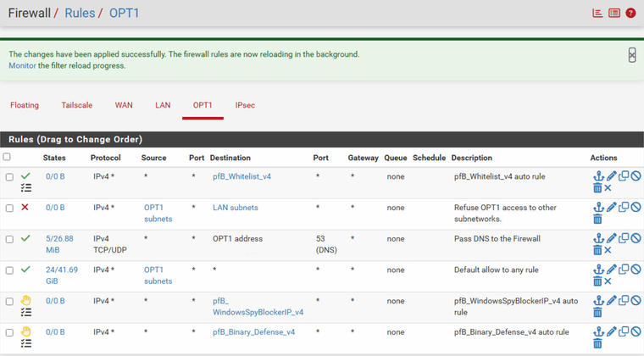Open the help icon in header

(x=630, y=14)
